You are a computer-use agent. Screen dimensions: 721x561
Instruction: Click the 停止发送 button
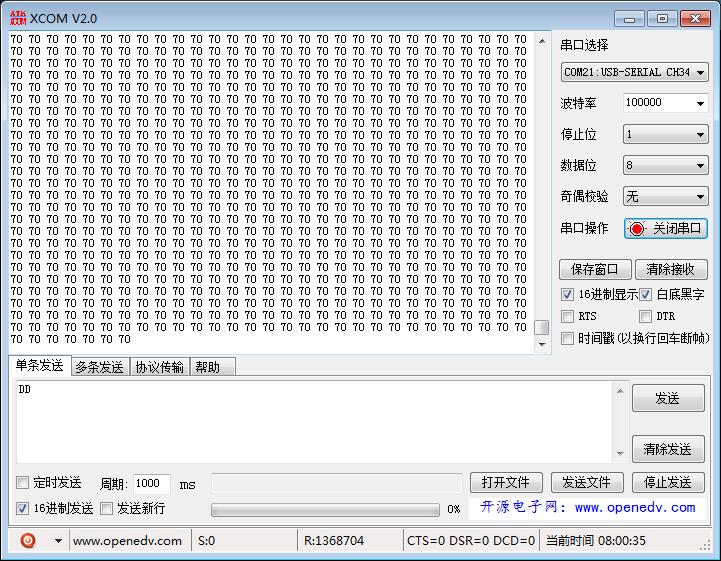tap(668, 482)
